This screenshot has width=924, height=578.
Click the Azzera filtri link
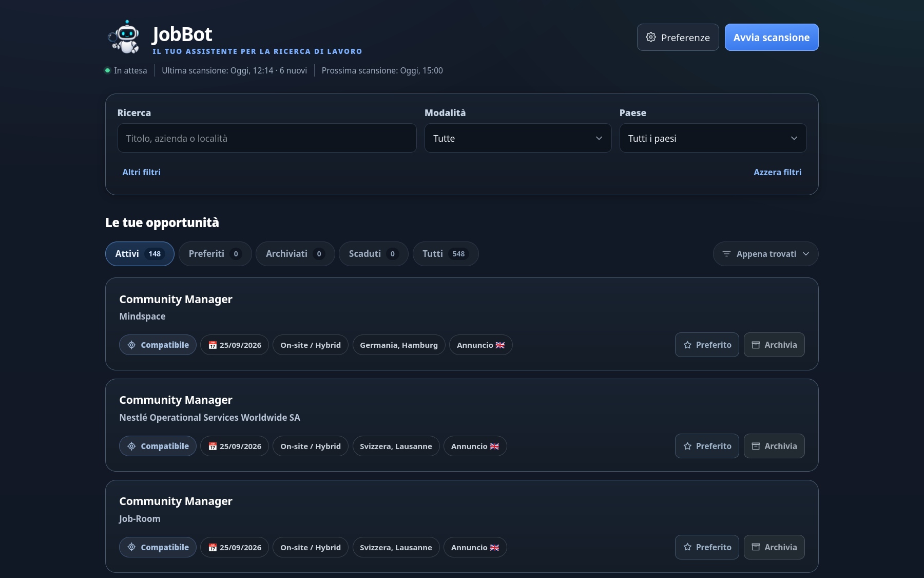click(777, 172)
